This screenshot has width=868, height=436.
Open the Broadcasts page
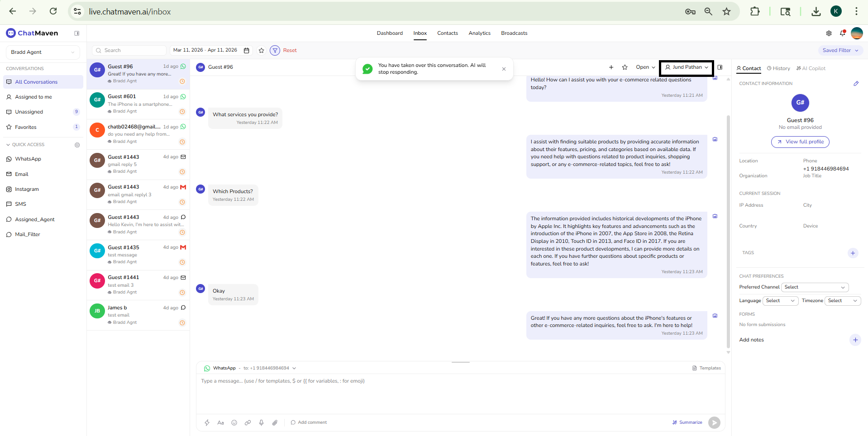[514, 33]
